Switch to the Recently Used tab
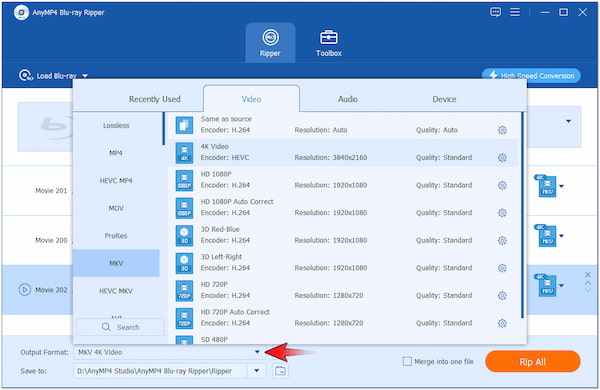 point(155,99)
